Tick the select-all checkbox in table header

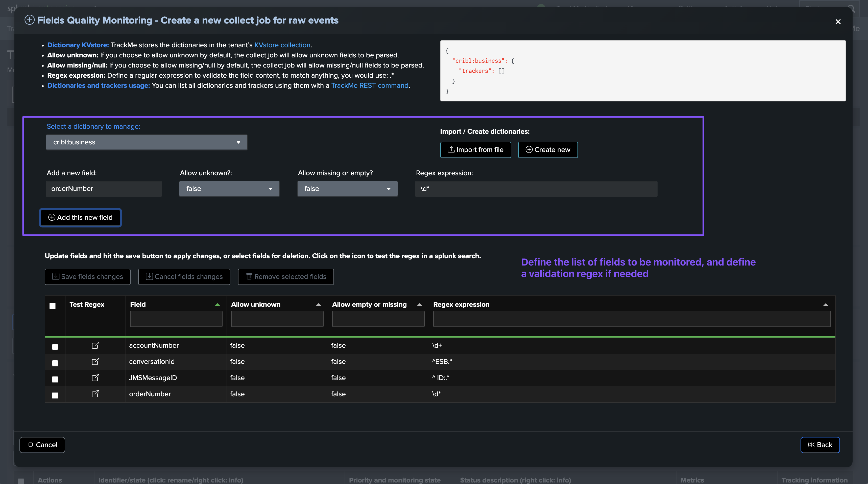click(53, 306)
